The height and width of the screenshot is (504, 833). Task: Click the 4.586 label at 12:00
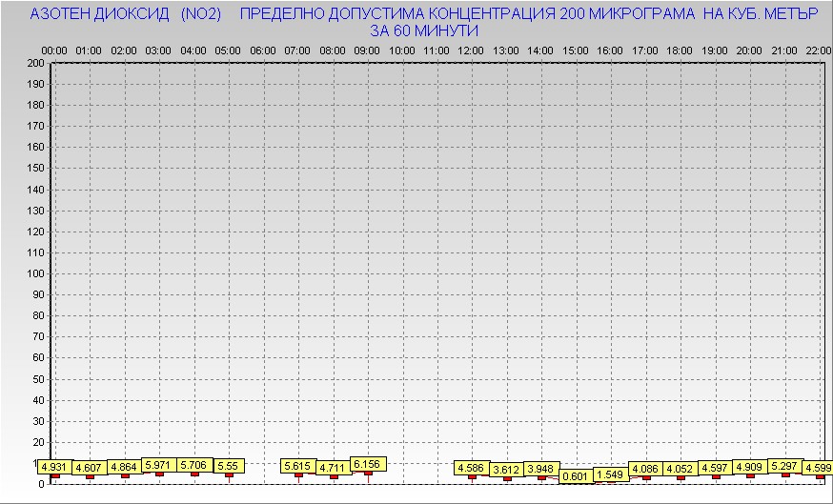(x=471, y=468)
